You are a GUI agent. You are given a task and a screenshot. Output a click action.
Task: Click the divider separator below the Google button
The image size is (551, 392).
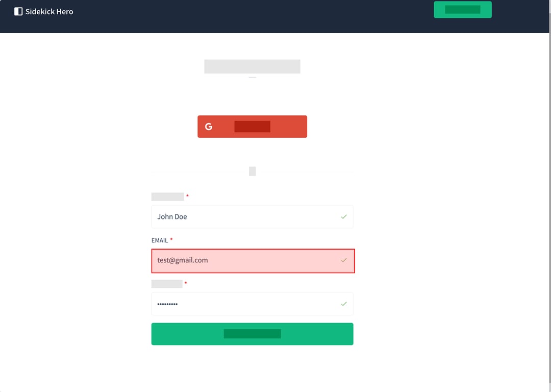coord(252,171)
